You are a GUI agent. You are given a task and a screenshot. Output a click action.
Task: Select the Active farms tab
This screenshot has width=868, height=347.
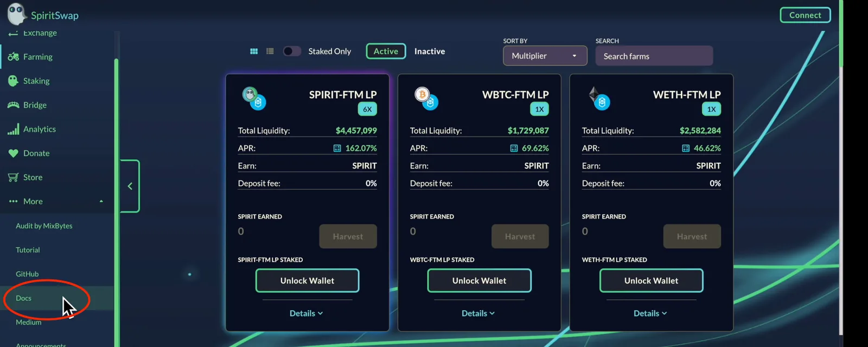[386, 51]
